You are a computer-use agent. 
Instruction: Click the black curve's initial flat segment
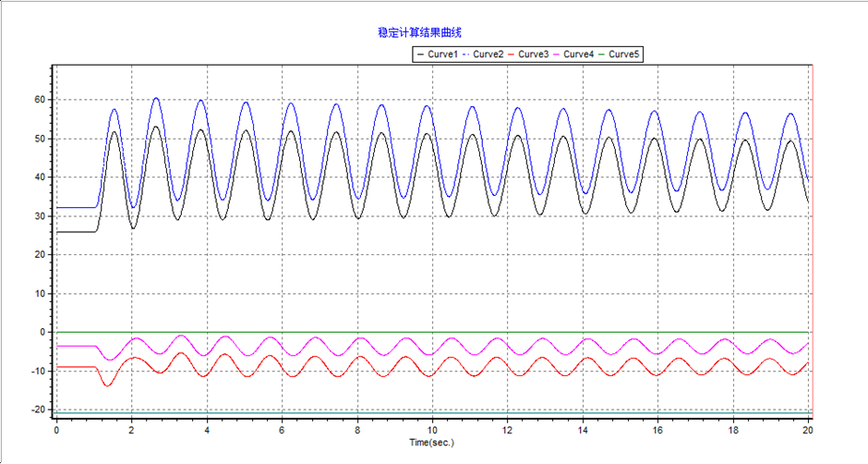(x=76, y=231)
